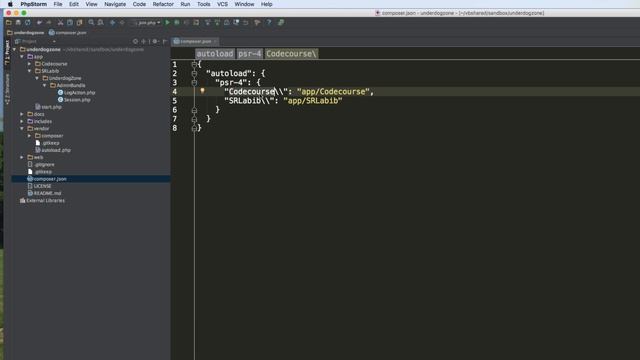640x360 pixels.
Task: Toggle fold marker on line 7
Action: pyautogui.click(x=194, y=119)
